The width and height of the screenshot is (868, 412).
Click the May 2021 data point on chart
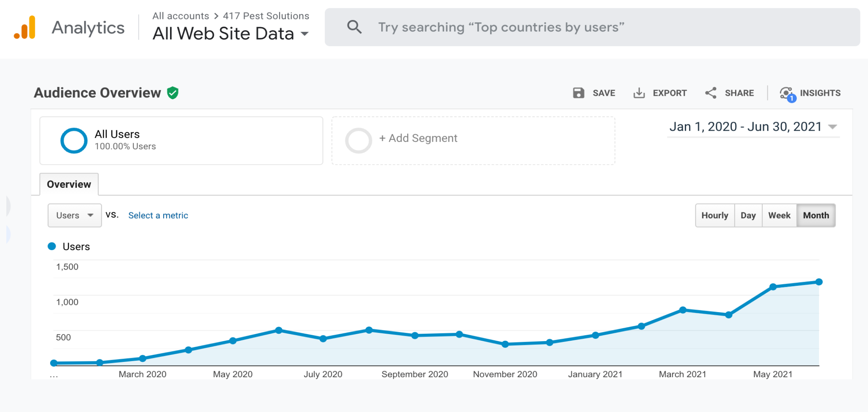pos(773,287)
